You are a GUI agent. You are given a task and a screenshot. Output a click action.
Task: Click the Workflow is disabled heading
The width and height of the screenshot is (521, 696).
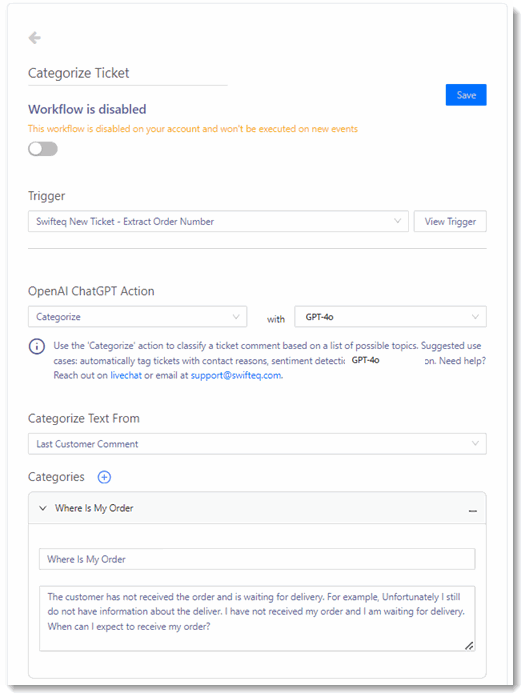pyautogui.click(x=87, y=110)
